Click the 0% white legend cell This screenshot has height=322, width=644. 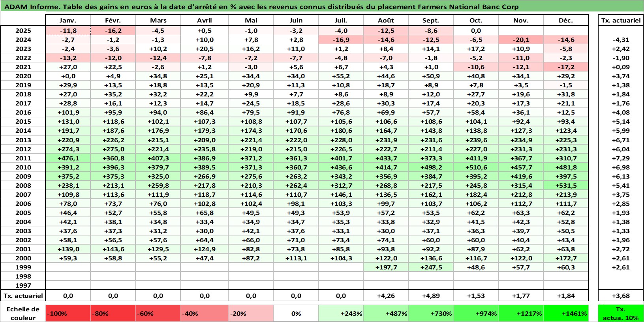tap(296, 313)
